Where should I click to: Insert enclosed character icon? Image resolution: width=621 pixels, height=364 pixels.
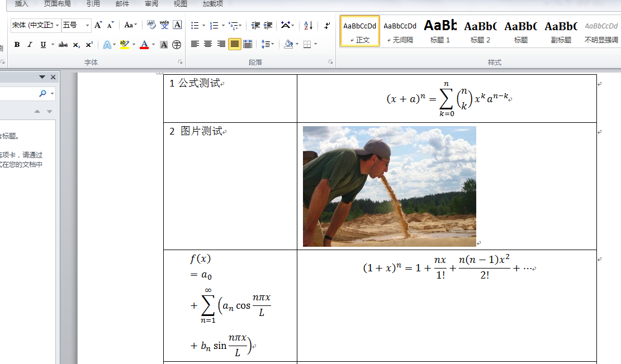pos(177,45)
